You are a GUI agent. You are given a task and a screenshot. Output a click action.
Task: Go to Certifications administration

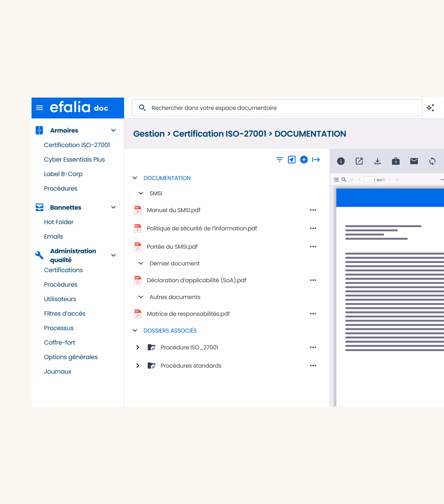pyautogui.click(x=63, y=270)
